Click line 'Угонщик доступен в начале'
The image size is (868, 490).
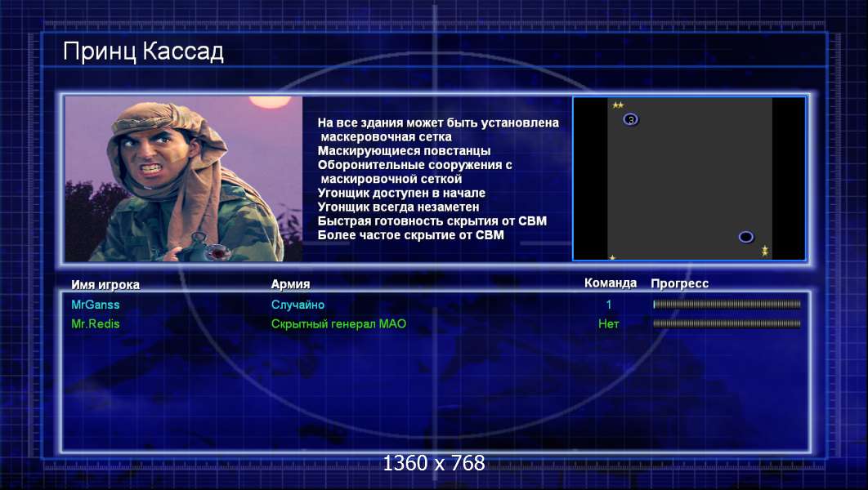401,193
